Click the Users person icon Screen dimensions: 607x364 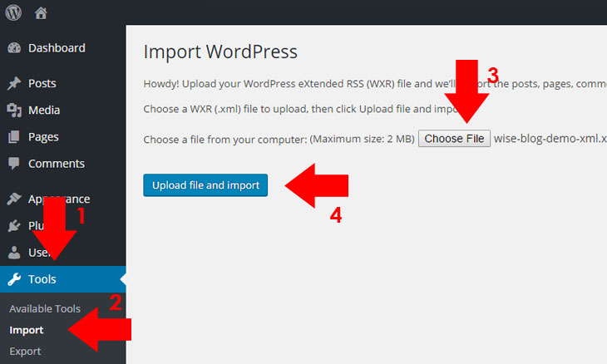pyautogui.click(x=14, y=252)
